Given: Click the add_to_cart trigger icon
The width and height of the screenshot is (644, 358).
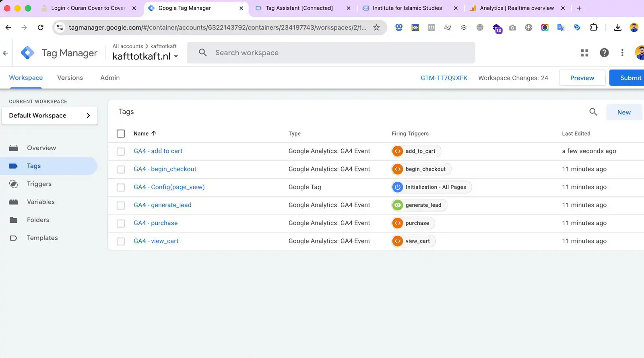Looking at the screenshot, I should [x=398, y=151].
